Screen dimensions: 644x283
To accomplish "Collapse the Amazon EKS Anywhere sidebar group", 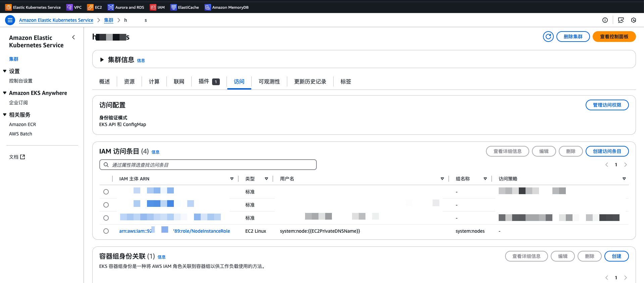I will click(5, 93).
